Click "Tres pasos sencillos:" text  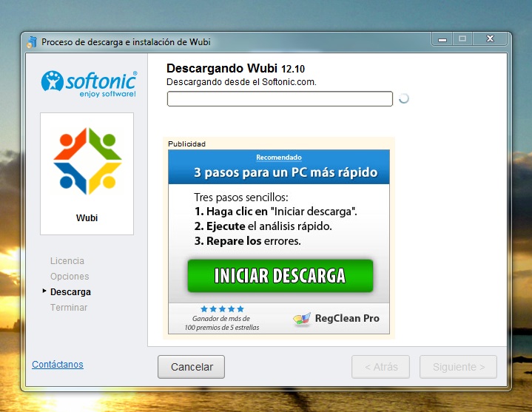coord(241,197)
